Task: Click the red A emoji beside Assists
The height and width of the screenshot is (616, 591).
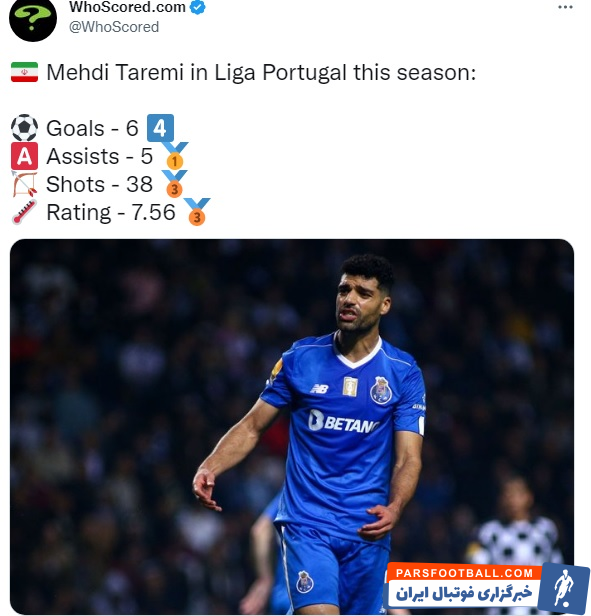Action: pos(24,156)
